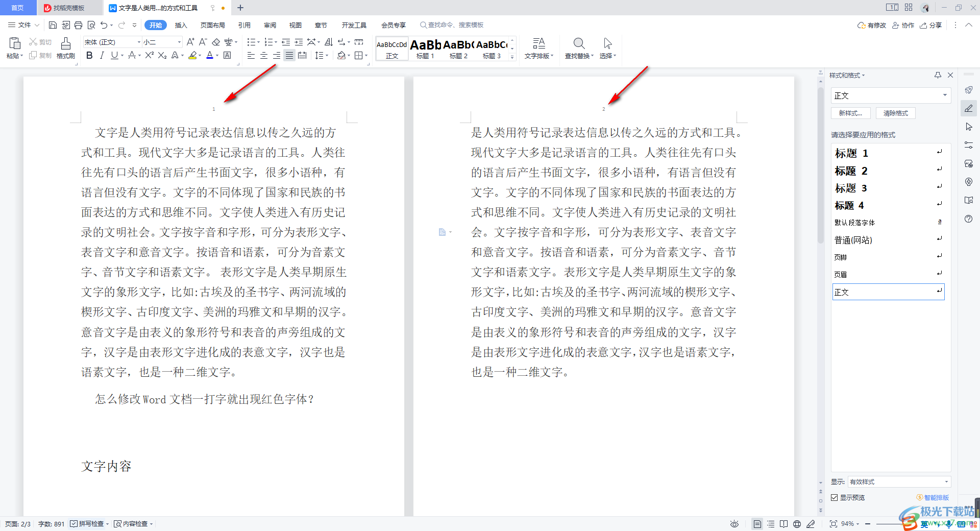Open the help question mark sidebar icon
Image resolution: width=980 pixels, height=531 pixels.
point(969,219)
